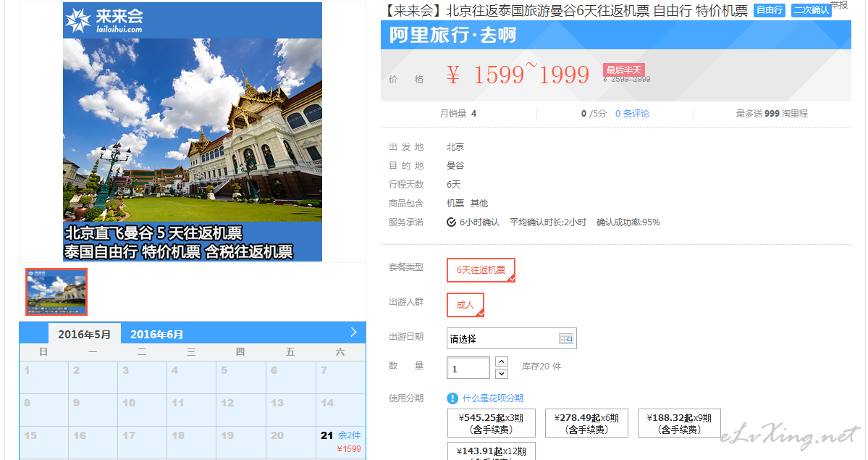Image resolution: width=868 pixels, height=460 pixels.
Task: Click the calendar icon in the travel date field
Action: point(565,338)
